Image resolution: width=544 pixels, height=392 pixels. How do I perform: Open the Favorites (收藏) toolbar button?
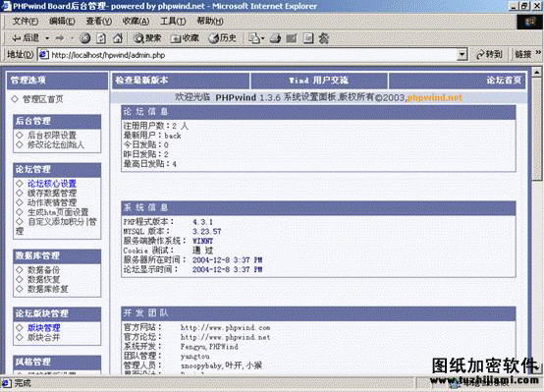coord(185,38)
